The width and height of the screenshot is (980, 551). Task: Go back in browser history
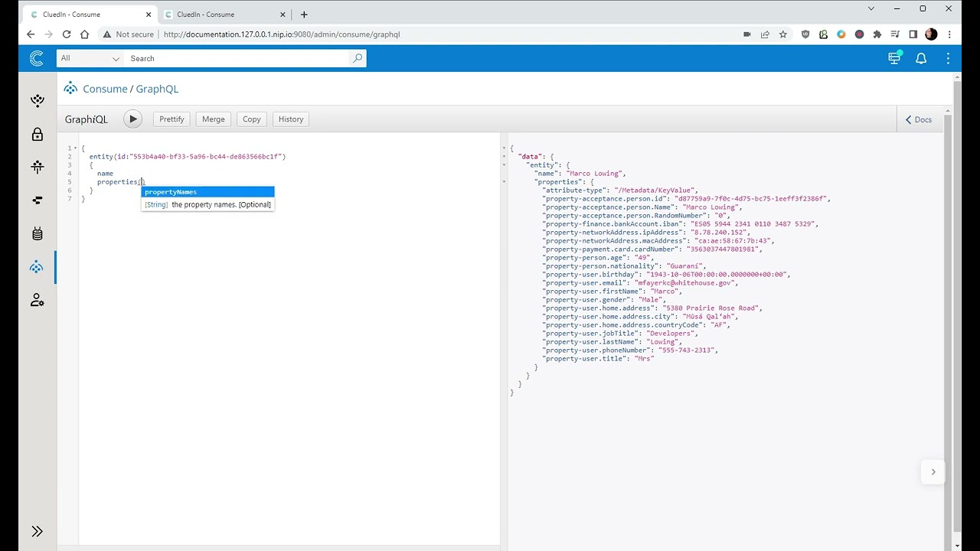(31, 34)
